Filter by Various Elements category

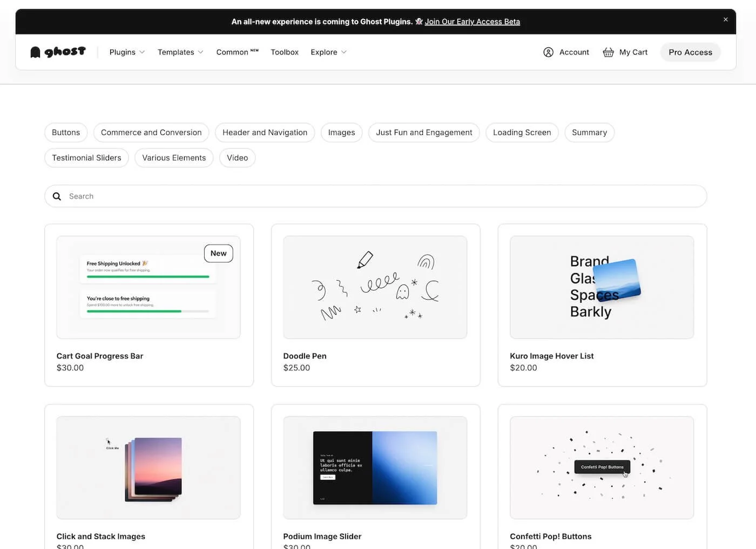click(x=174, y=158)
